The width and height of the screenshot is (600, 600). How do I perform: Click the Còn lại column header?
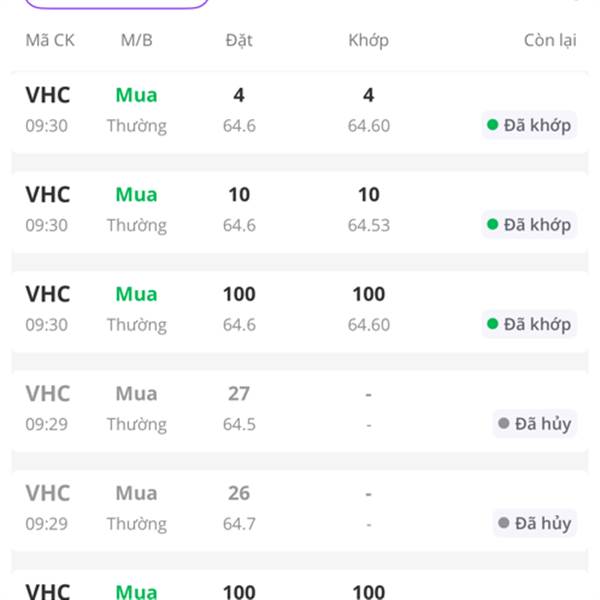tap(550, 41)
